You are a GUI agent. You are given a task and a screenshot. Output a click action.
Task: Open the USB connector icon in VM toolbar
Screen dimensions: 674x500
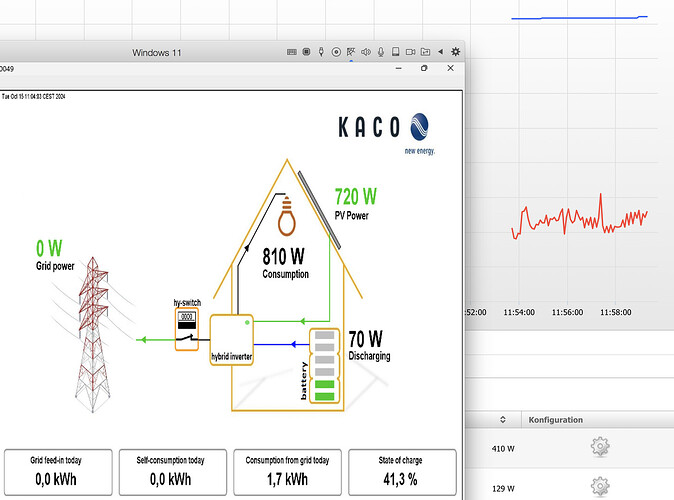[321, 52]
